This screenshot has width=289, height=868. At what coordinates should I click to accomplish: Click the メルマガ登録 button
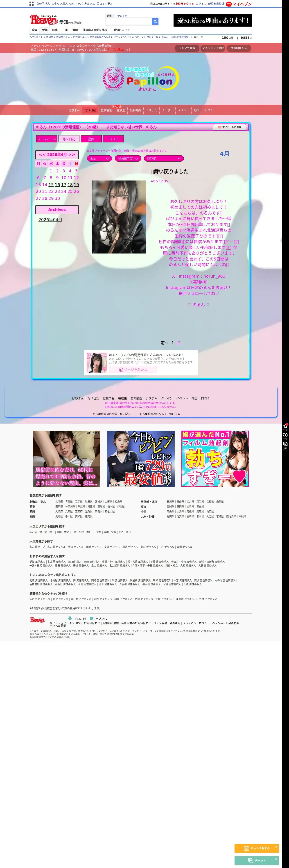187,48
